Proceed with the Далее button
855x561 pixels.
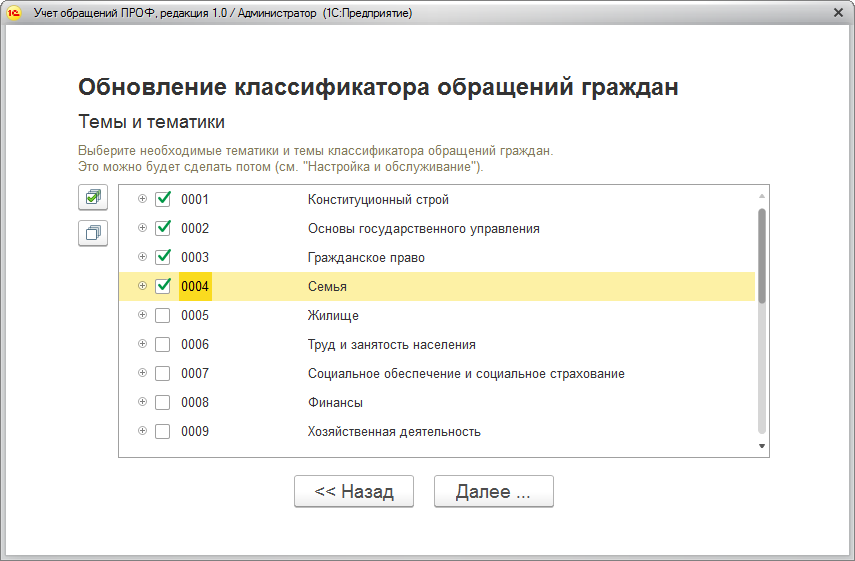pyautogui.click(x=493, y=492)
